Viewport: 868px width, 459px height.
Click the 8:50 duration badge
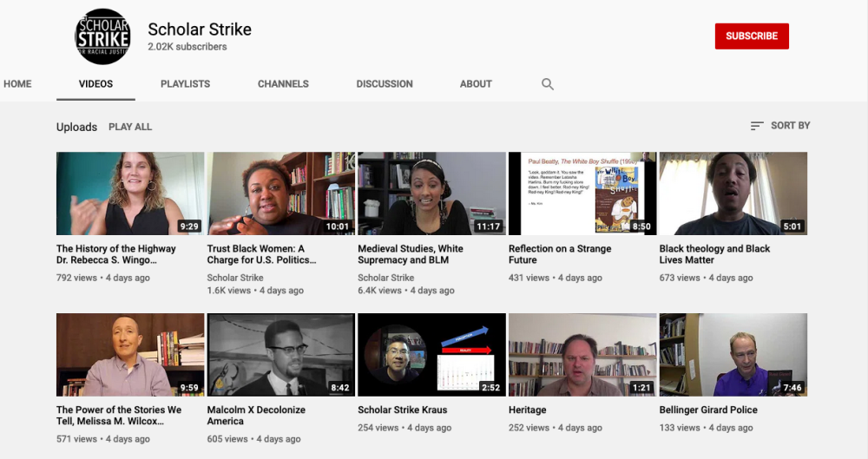[641, 226]
